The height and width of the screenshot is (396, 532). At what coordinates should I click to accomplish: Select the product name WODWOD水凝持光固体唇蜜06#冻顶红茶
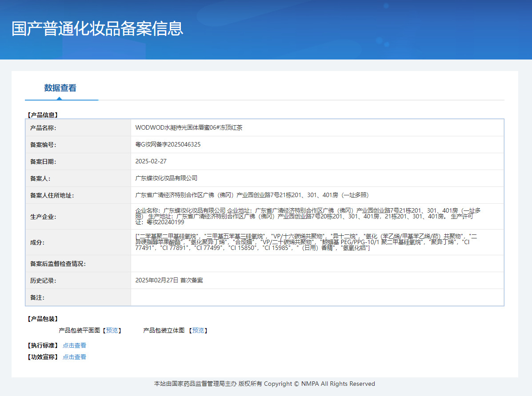tap(188, 127)
